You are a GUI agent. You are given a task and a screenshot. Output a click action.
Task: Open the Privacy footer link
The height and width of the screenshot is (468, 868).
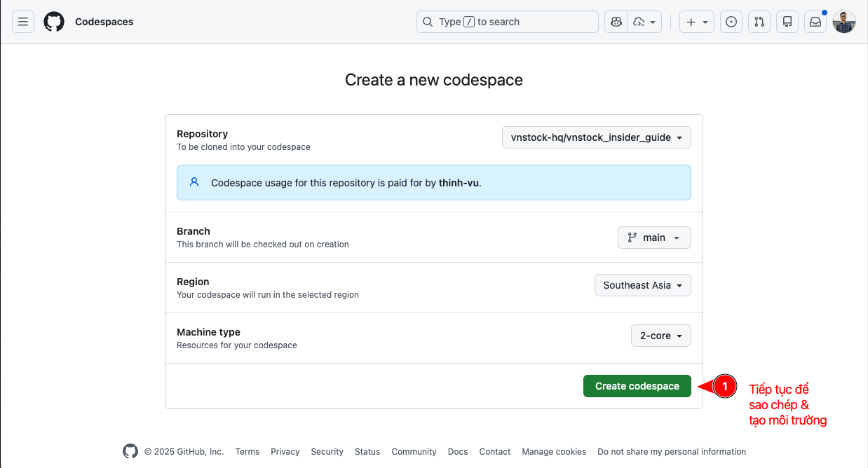tap(285, 452)
